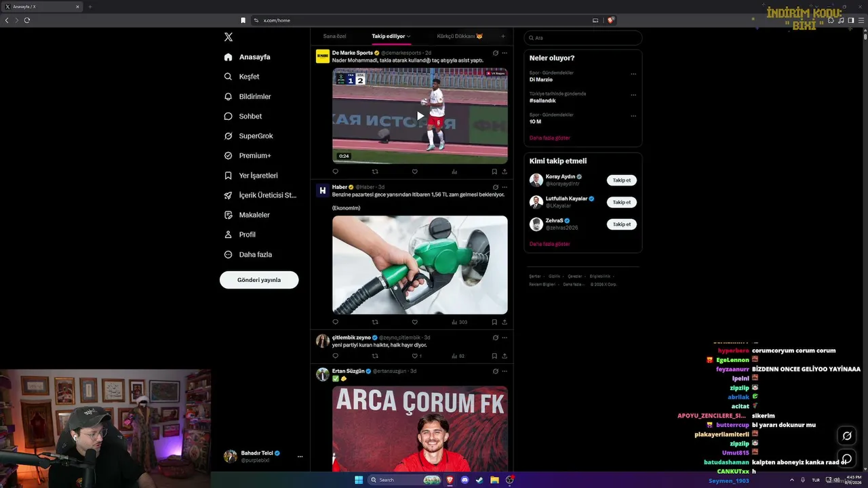Repost the çitlembik zeyno post
868x488 pixels.
point(375,356)
